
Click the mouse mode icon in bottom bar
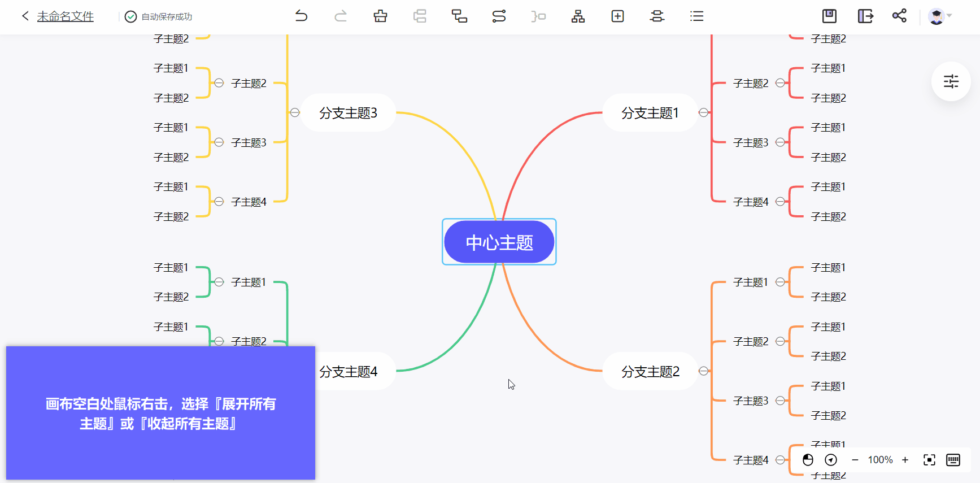pyautogui.click(x=808, y=460)
